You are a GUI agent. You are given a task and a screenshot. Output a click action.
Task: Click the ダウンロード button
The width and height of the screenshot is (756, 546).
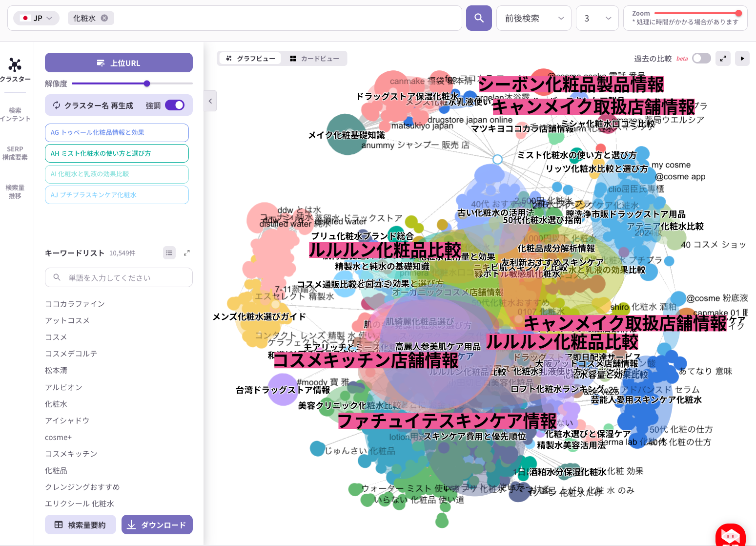[x=157, y=525]
